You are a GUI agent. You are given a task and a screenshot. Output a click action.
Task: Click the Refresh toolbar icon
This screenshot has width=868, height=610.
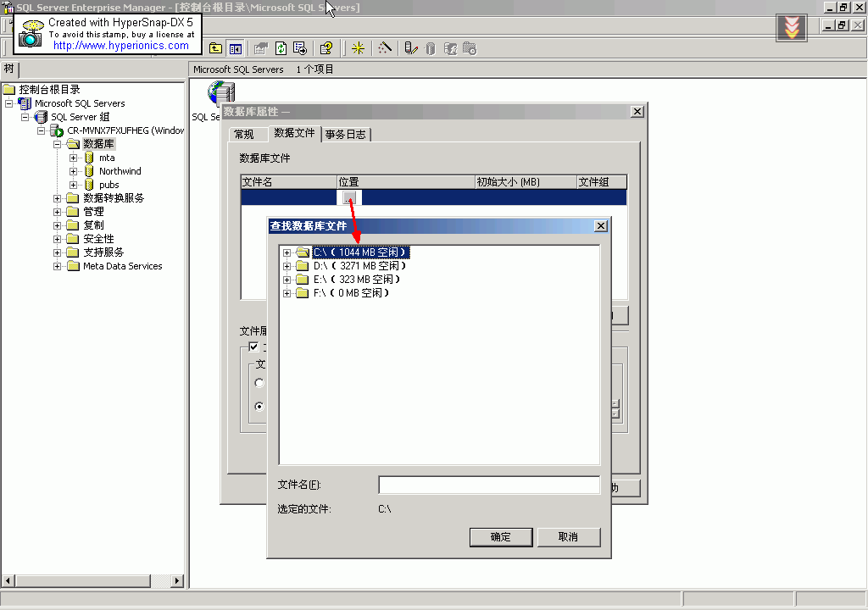click(x=281, y=48)
